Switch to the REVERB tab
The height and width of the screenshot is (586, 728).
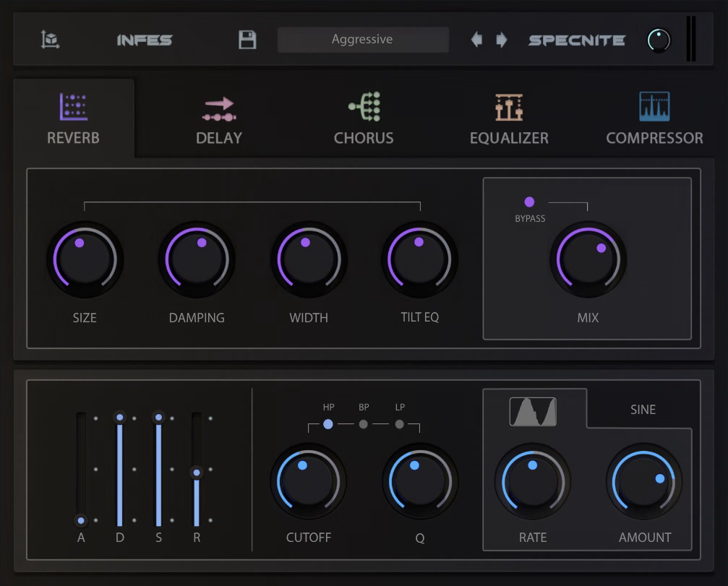point(73,119)
